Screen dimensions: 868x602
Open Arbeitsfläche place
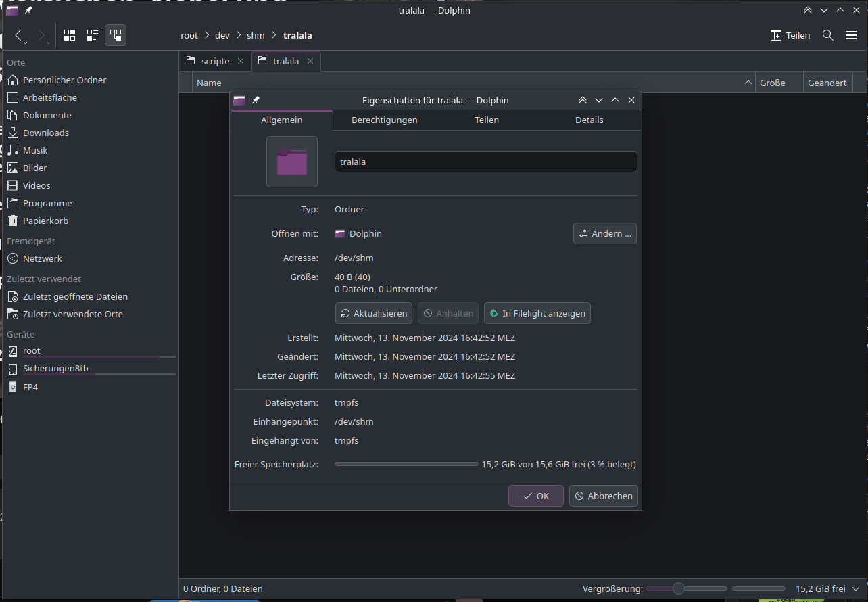coord(90,97)
